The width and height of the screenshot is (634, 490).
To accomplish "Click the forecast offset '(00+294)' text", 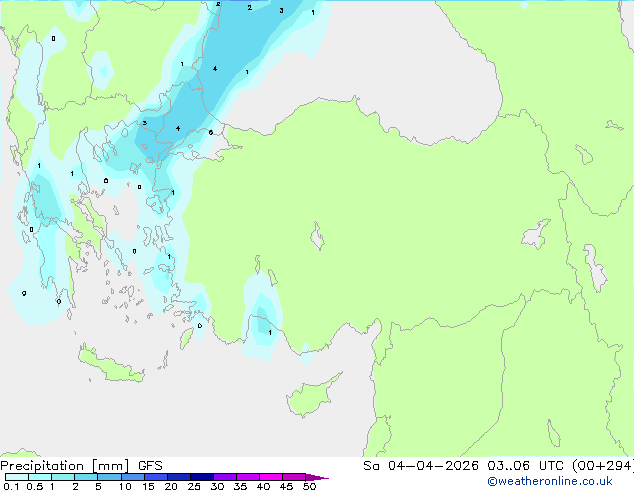I will coord(602,466).
